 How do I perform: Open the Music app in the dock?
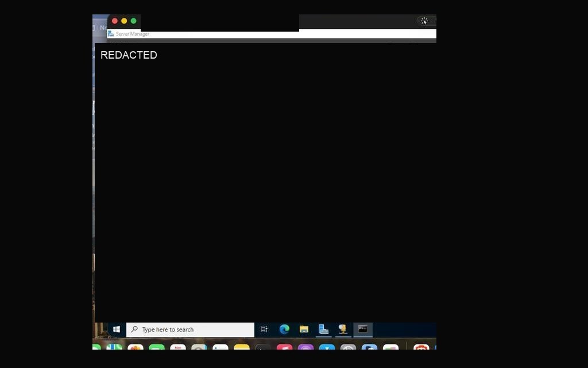285,347
